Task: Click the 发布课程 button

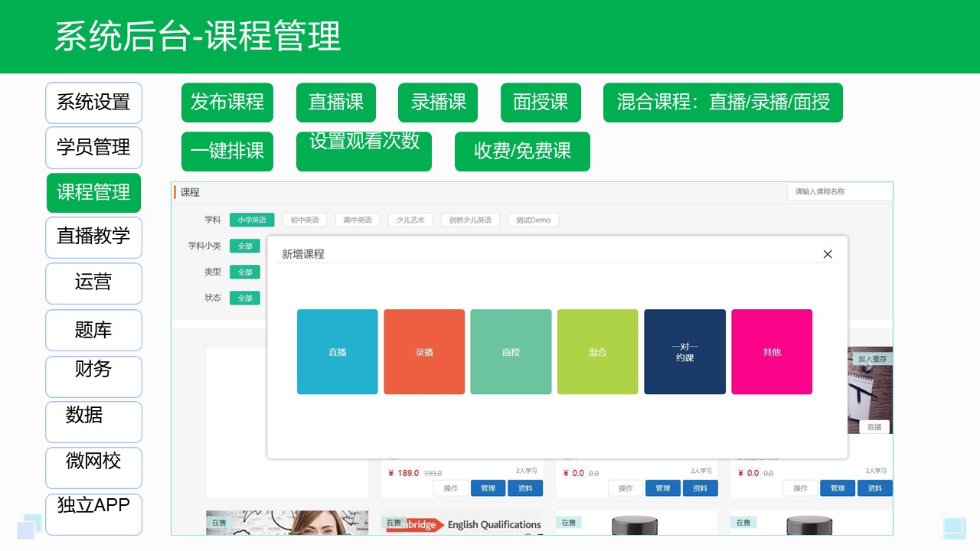Action: [227, 103]
